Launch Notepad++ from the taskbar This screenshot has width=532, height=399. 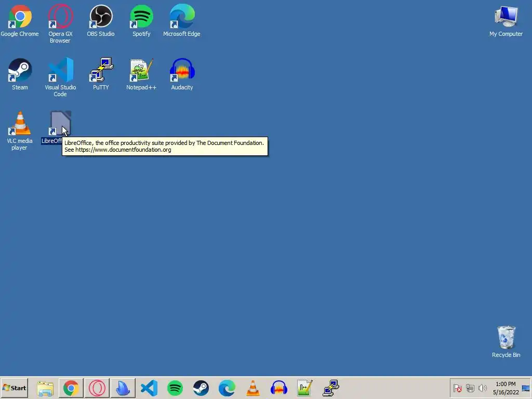click(x=304, y=388)
